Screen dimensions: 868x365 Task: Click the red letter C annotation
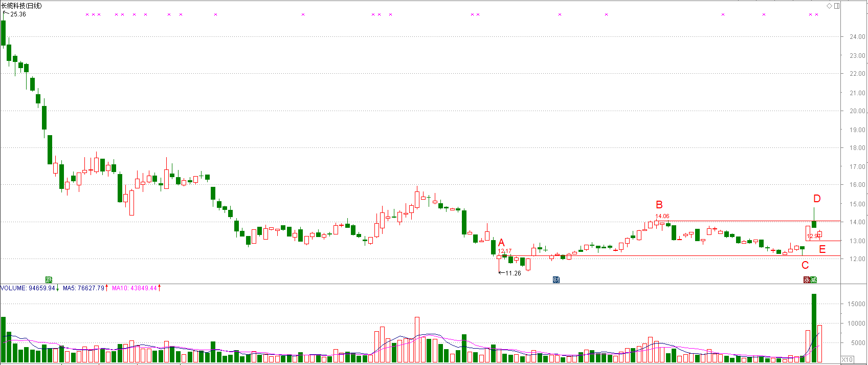tap(805, 265)
